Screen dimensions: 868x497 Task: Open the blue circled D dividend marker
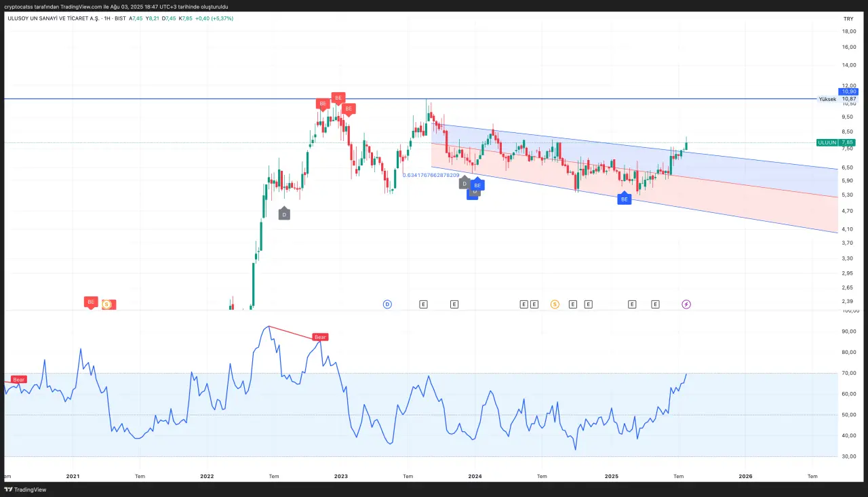tap(387, 304)
